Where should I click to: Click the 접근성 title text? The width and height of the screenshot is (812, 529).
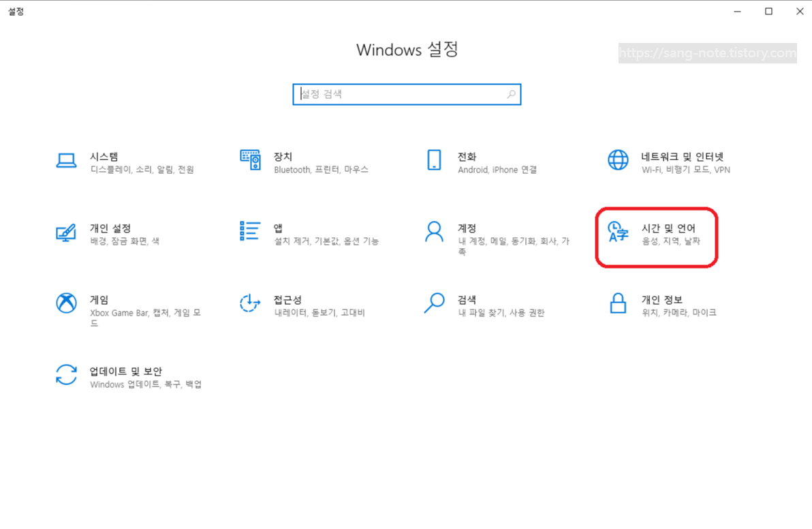tap(287, 299)
